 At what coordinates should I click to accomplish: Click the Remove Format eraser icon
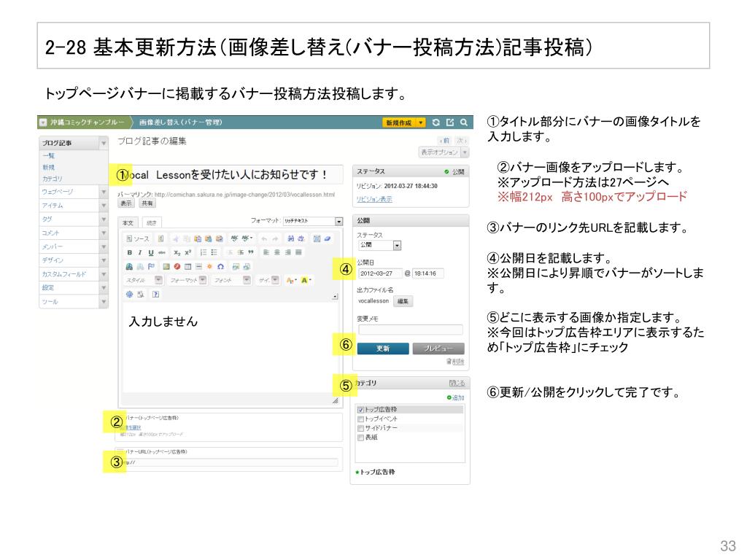tap(328, 238)
